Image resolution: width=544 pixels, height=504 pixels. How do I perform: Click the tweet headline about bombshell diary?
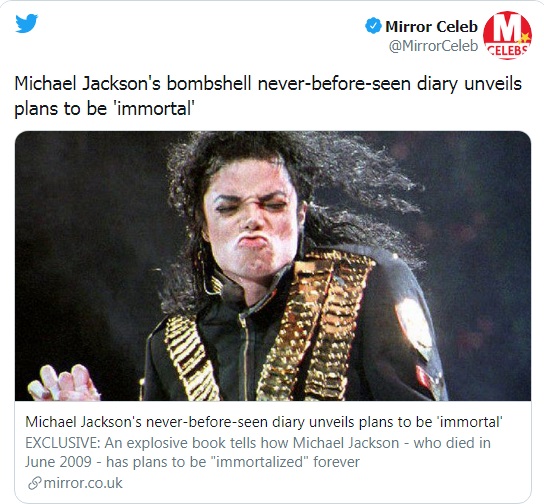[x=268, y=96]
